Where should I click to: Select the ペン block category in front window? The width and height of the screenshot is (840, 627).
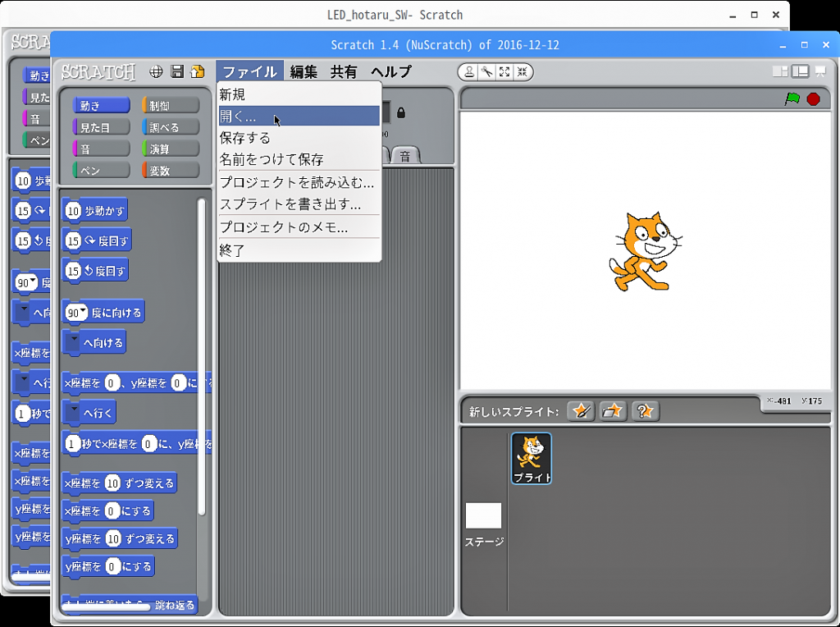[x=101, y=171]
